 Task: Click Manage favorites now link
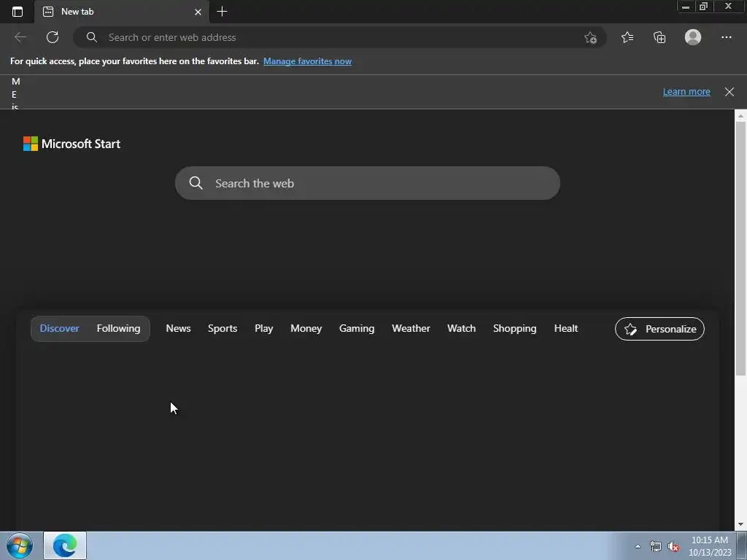coord(307,61)
